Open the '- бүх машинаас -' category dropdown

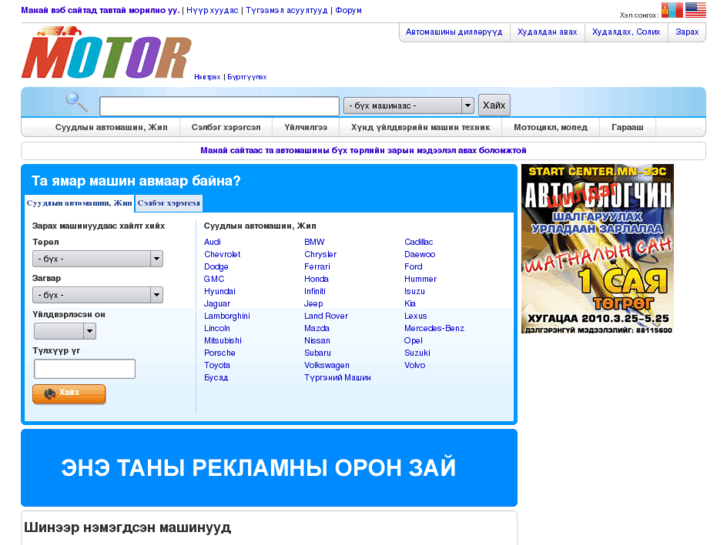pos(408,106)
